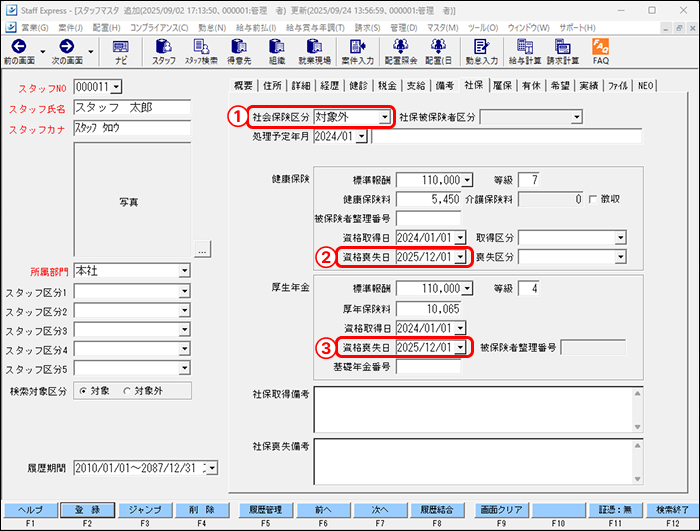
Task: Open the 処理予定年月 dropdown
Action: coord(362,136)
